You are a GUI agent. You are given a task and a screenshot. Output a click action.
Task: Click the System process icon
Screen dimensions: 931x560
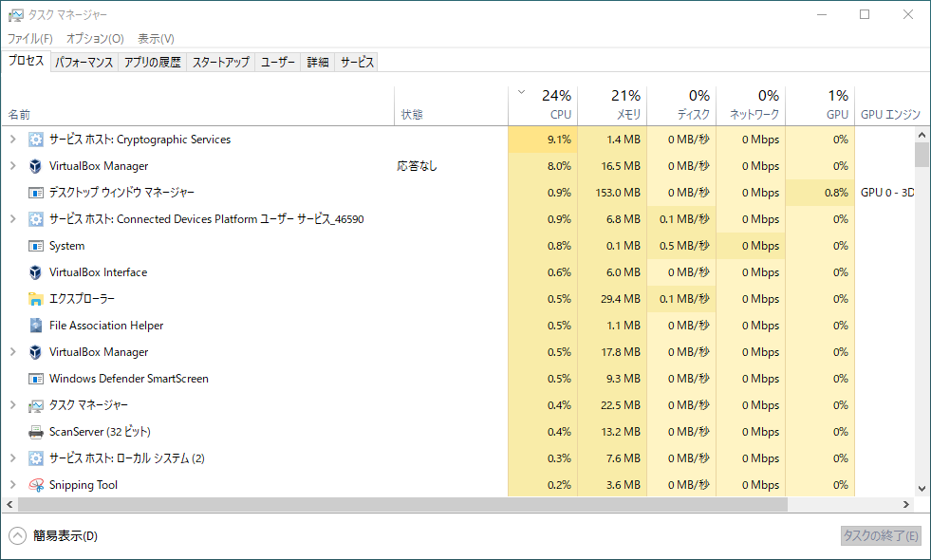coord(36,246)
